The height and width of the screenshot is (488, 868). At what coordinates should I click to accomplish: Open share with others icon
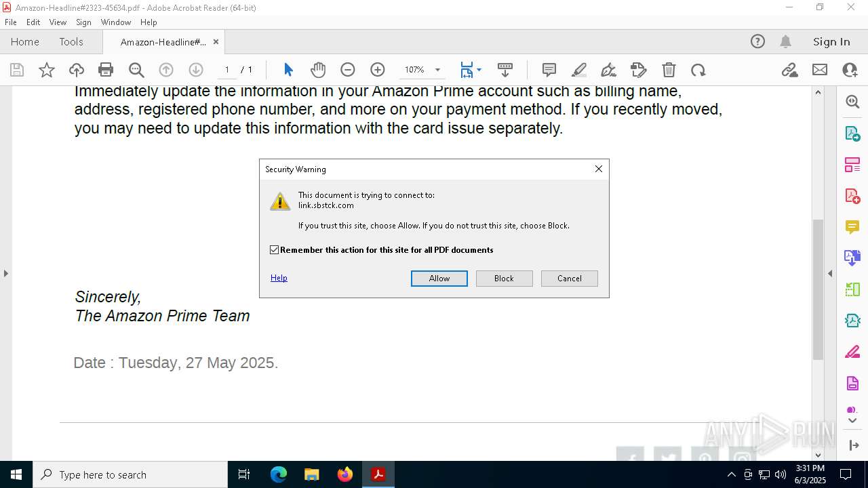pyautogui.click(x=850, y=70)
